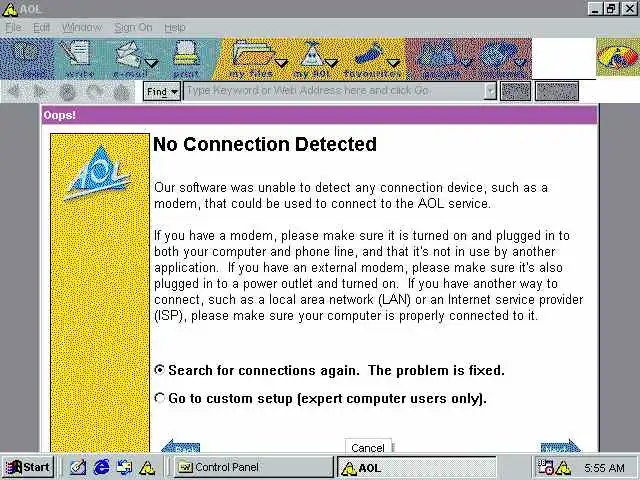
Task: Click the AOL icon in the title bar
Action: click(x=9, y=9)
